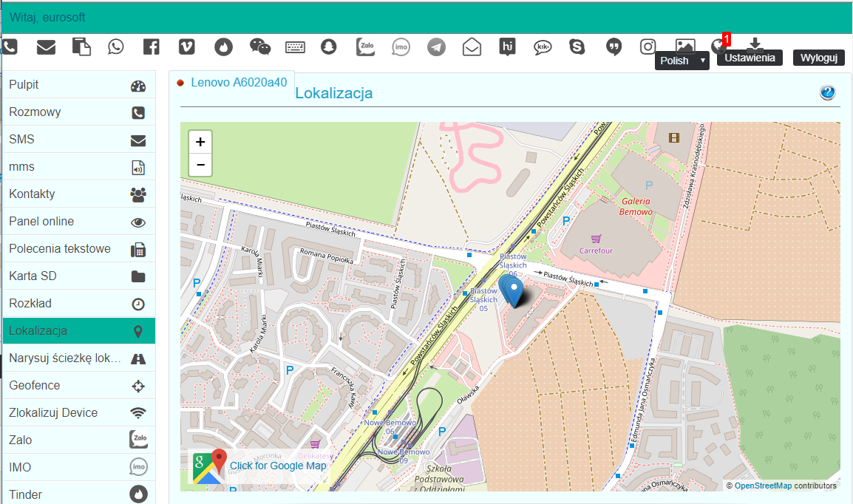Screen dimensions: 853x504
Task: Click the blue location marker on map
Action: click(x=514, y=290)
